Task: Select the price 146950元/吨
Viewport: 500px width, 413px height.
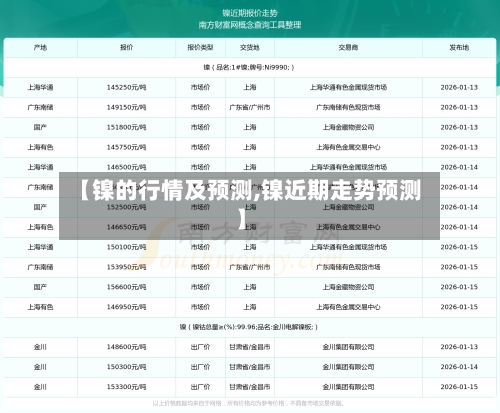Action: point(126,307)
